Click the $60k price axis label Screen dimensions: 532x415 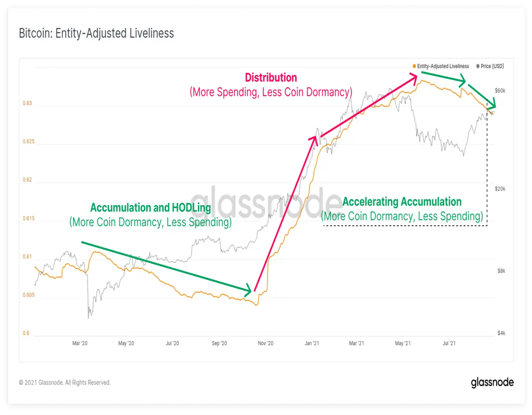500,90
